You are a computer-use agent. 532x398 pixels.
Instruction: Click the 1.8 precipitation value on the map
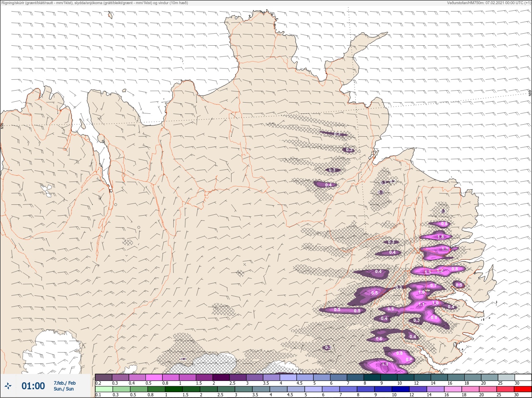(441, 237)
